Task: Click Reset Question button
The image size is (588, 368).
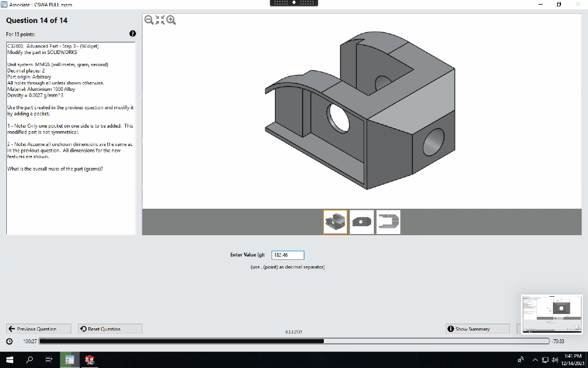Action: pyautogui.click(x=110, y=328)
